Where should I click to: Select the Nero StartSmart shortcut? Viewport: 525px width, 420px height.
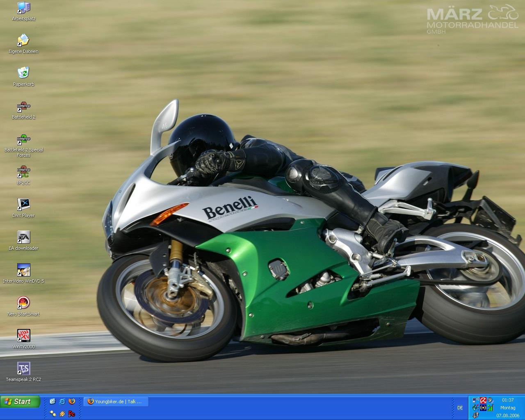tap(23, 306)
